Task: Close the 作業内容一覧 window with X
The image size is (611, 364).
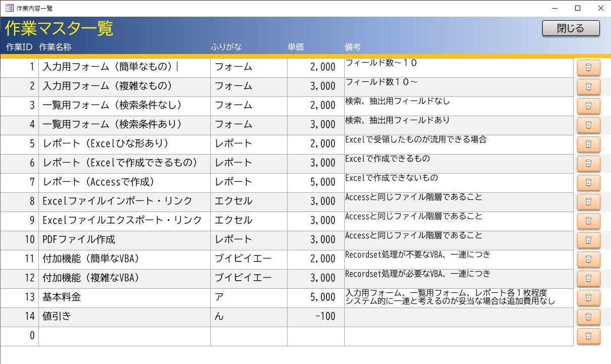Action: tap(600, 8)
